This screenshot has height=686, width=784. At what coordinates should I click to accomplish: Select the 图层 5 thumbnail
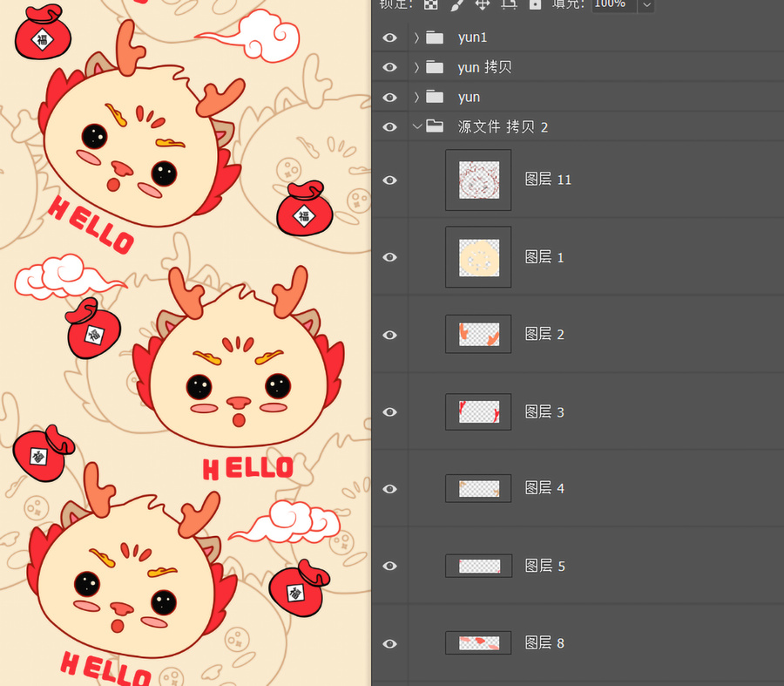pos(478,566)
